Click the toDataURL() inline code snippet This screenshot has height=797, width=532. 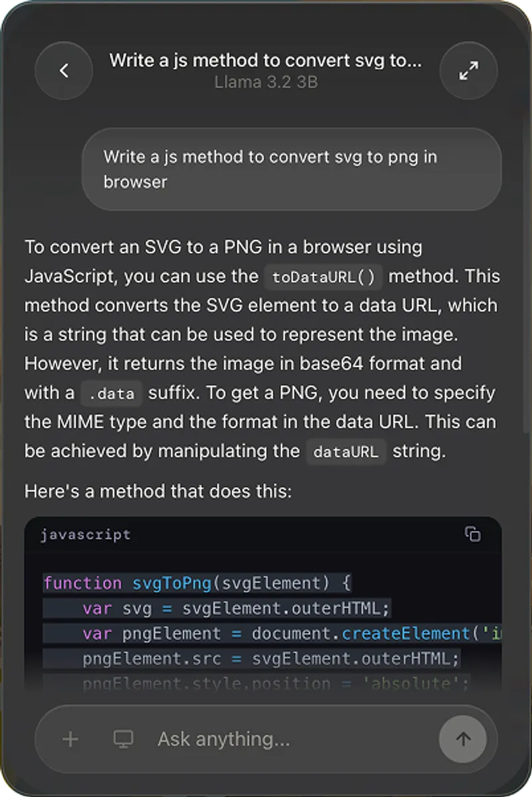click(323, 276)
